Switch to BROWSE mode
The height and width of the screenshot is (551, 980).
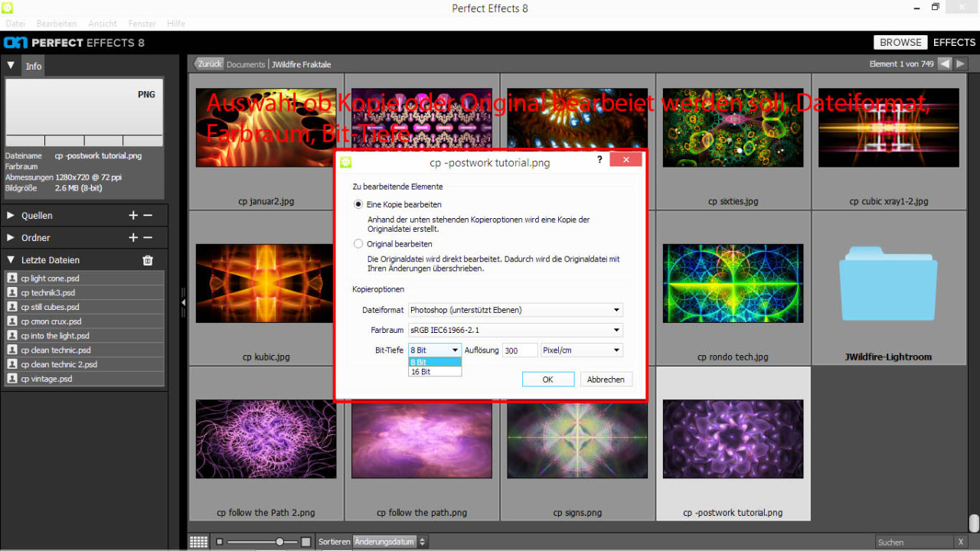[900, 43]
